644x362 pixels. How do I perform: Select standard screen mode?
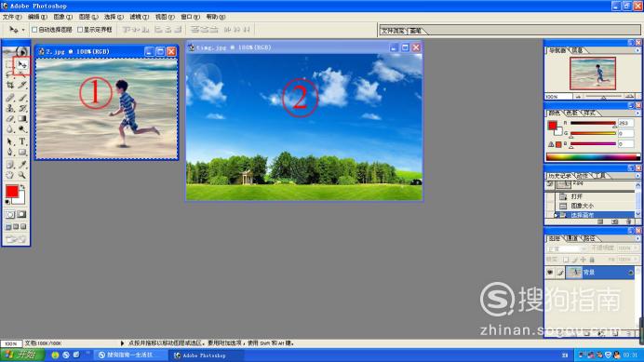8,227
